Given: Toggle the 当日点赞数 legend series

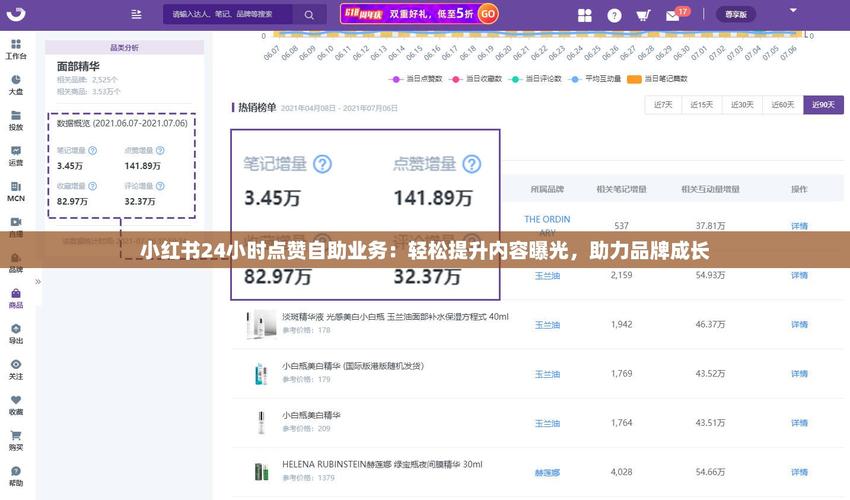Looking at the screenshot, I should (416, 79).
